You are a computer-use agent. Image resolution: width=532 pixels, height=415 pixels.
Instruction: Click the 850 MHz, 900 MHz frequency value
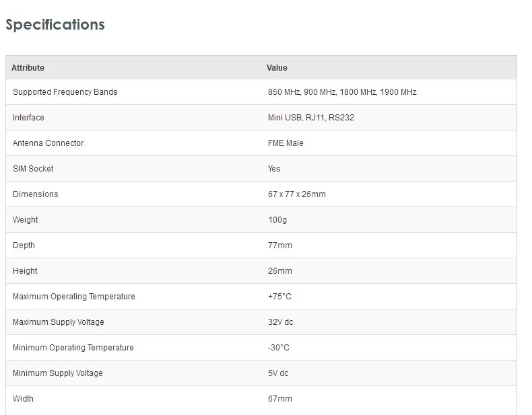[x=342, y=92]
